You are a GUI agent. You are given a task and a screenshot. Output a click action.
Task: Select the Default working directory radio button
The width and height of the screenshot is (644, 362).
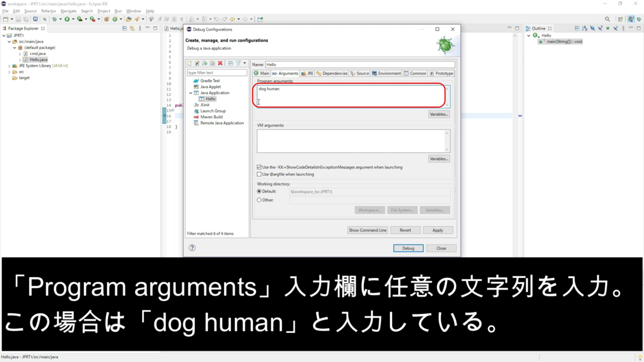[x=259, y=191]
